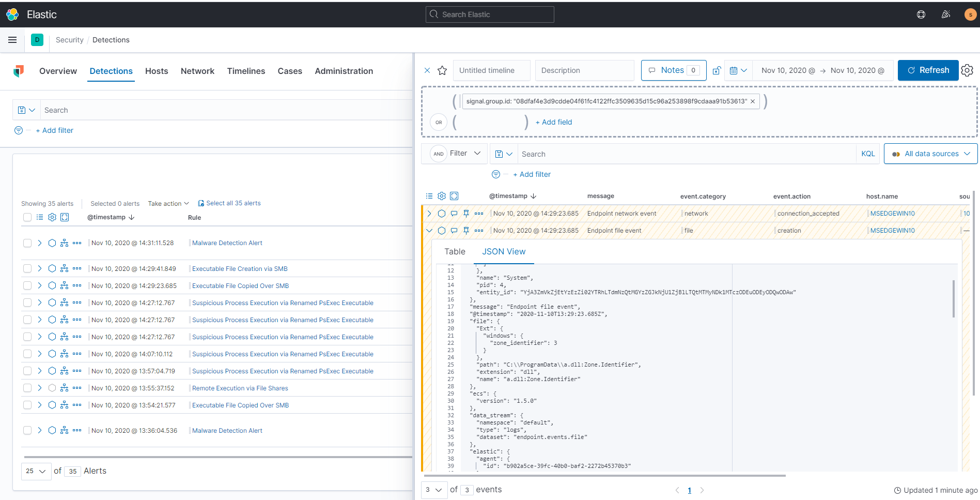Open full screen view of the alerts table

pyautogui.click(x=65, y=217)
